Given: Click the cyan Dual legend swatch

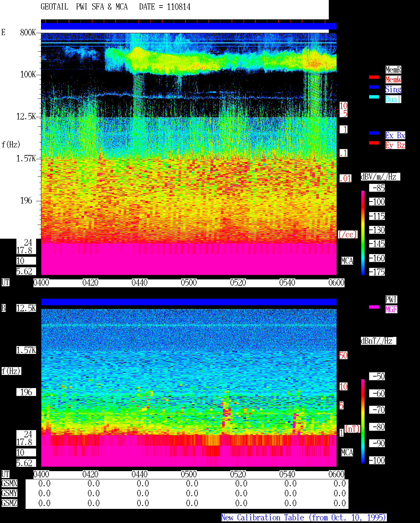Looking at the screenshot, I should [x=374, y=97].
